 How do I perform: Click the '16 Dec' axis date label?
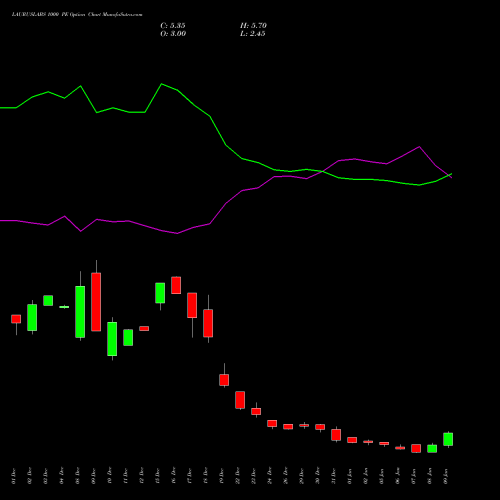[x=174, y=476]
